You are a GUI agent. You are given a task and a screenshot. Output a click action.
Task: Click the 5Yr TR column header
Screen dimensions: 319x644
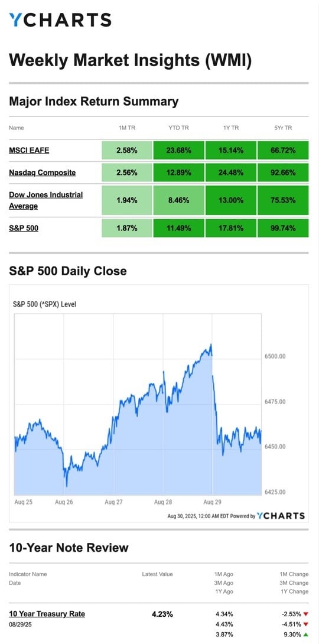tap(282, 128)
